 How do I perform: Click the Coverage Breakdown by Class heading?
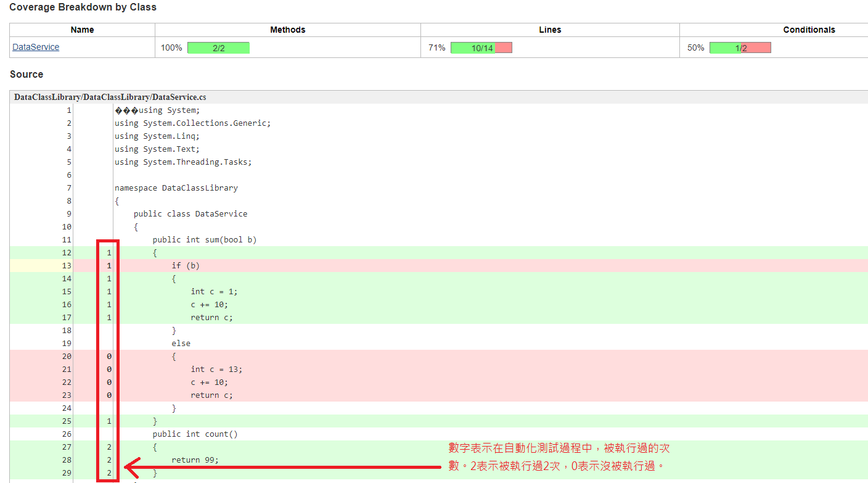[83, 7]
